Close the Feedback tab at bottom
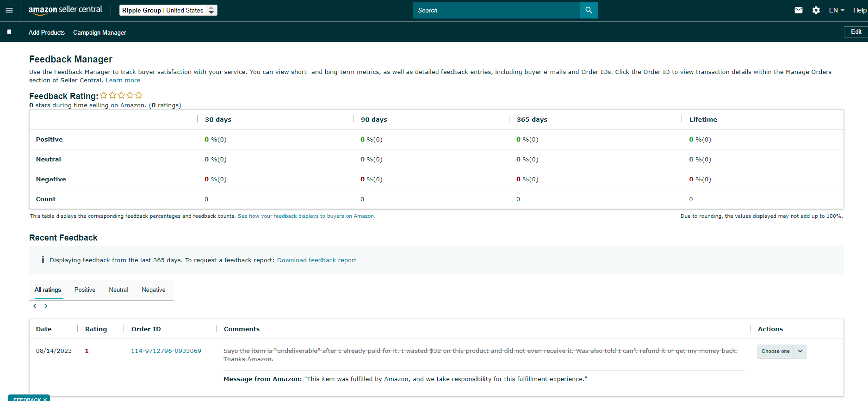868x401 pixels. 45,399
